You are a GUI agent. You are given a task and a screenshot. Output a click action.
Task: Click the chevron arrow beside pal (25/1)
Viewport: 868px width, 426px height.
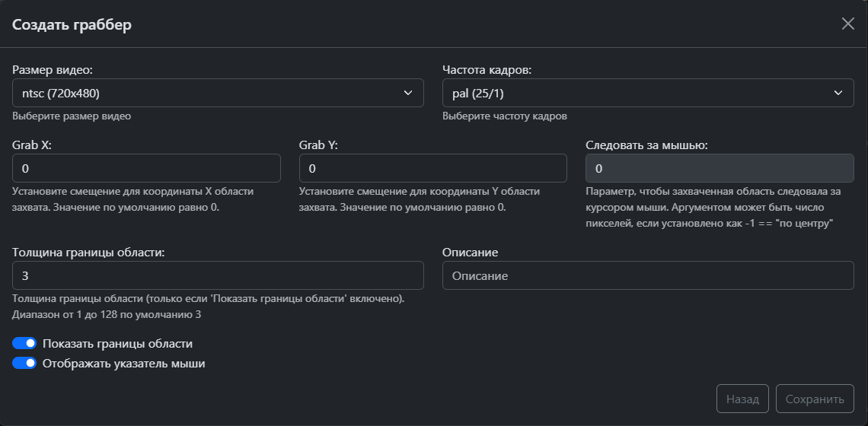pyautogui.click(x=838, y=93)
